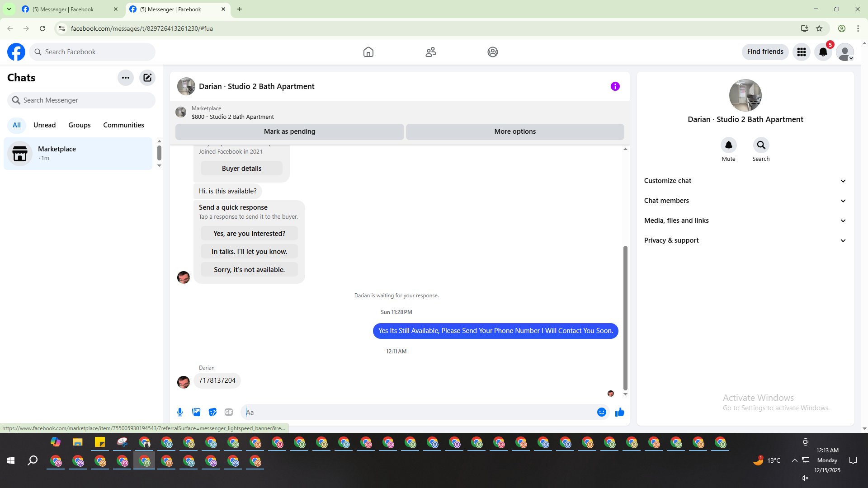Send a thumbs-up like
The image size is (868, 488).
(x=619, y=412)
